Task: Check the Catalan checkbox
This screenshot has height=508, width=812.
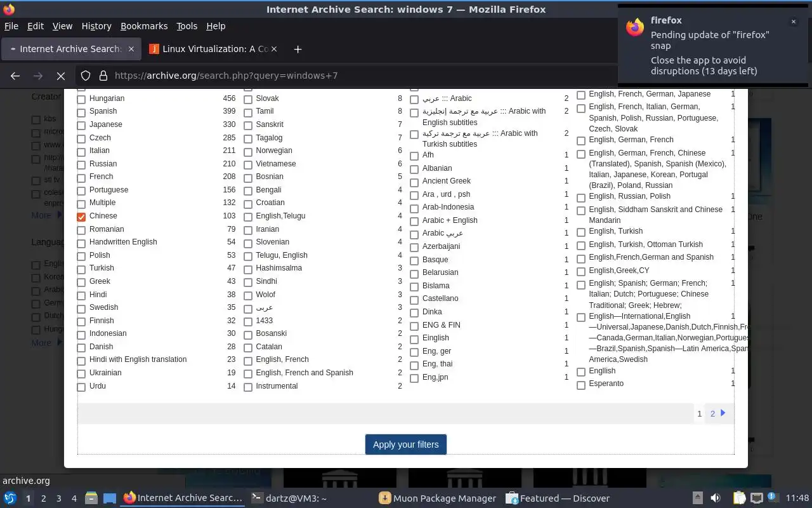Action: click(248, 347)
